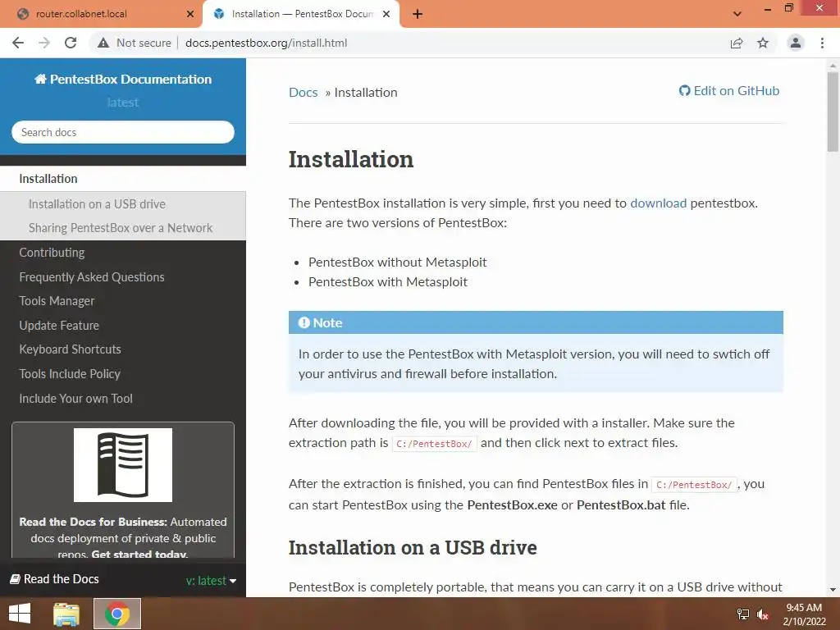The width and height of the screenshot is (840, 630).
Task: Go back to previous page
Action: (18, 43)
